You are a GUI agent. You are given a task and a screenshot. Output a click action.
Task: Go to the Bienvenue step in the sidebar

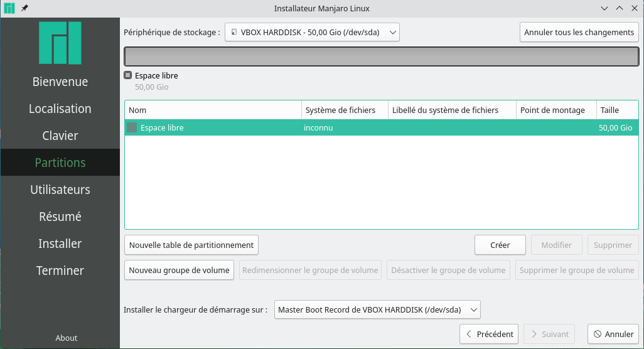pos(60,82)
